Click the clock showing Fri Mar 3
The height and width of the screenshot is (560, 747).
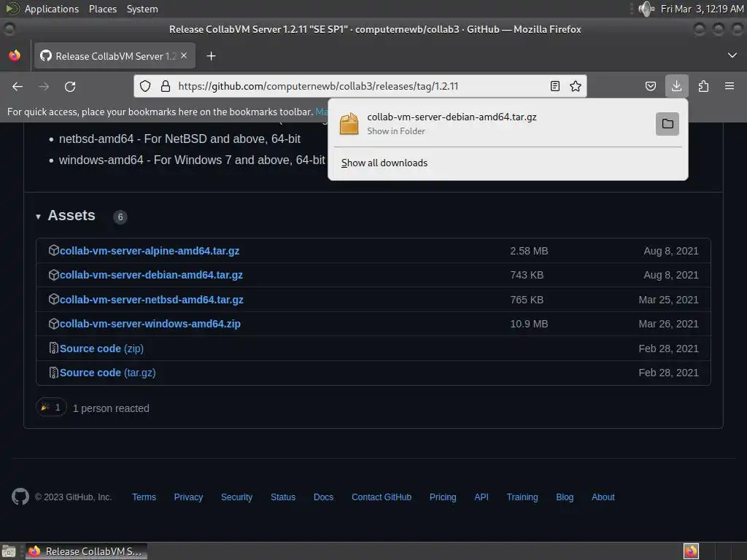coord(702,9)
